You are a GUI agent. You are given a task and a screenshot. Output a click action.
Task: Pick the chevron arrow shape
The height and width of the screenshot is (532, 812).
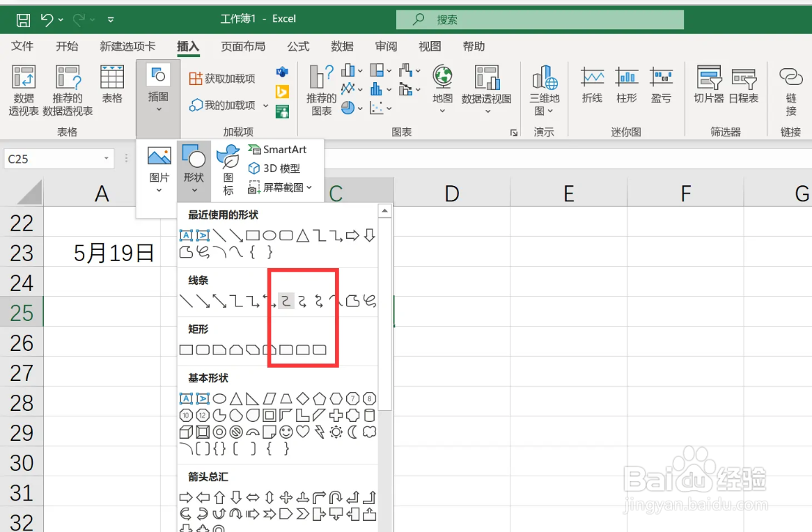pyautogui.click(x=302, y=515)
